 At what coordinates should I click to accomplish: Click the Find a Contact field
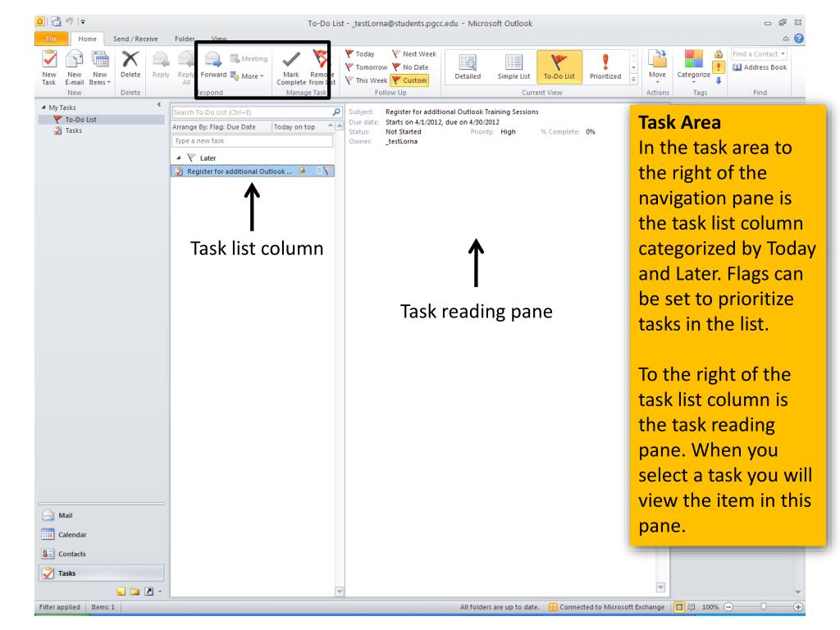pos(759,54)
